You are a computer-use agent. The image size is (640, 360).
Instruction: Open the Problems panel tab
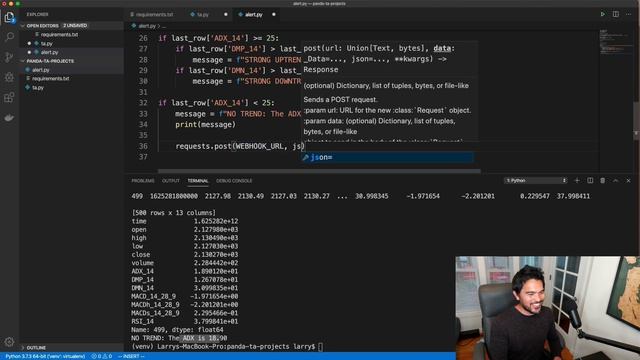143,181
